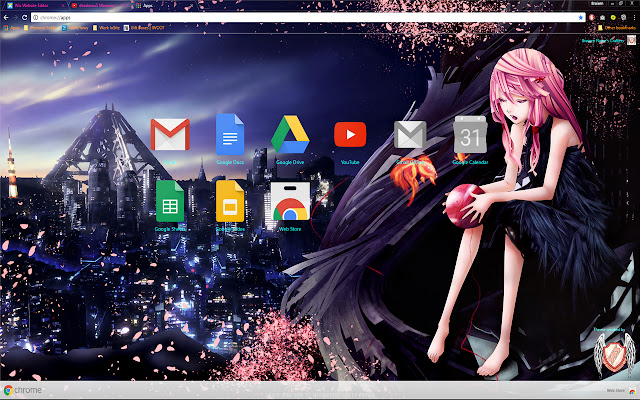Screen dimensions: 640x400
Task: Open the Chrome three-dot menu
Action: (x=633, y=18)
